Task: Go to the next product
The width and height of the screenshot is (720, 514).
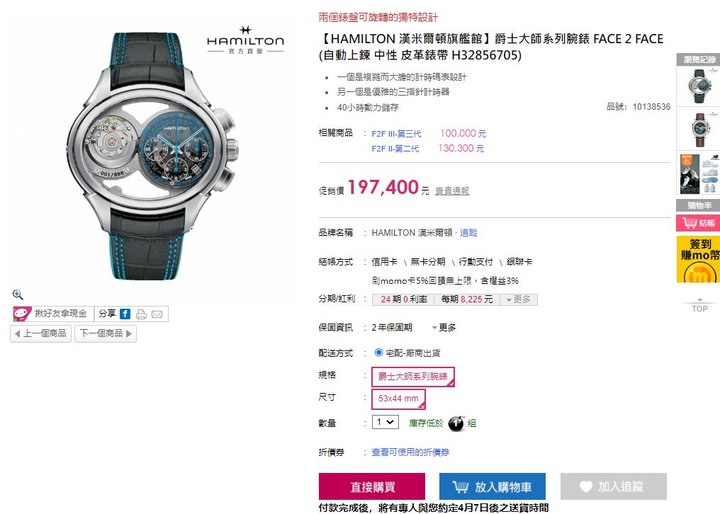Action: click(x=106, y=333)
